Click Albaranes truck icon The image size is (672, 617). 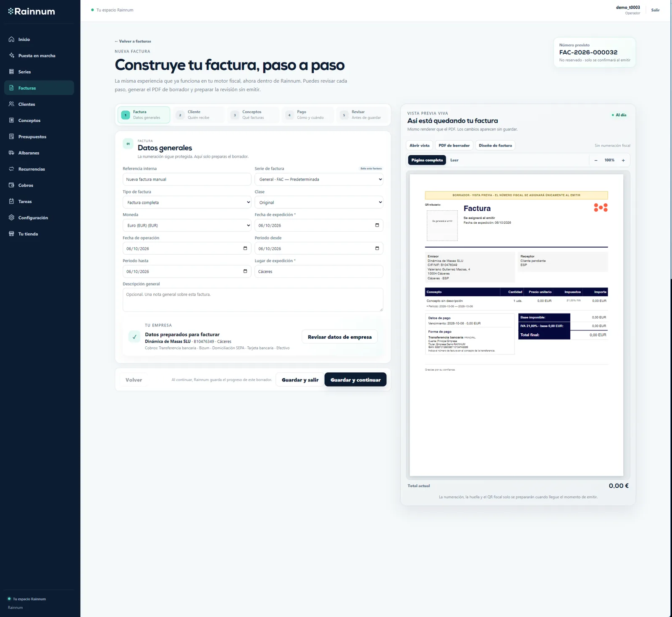[x=11, y=153]
